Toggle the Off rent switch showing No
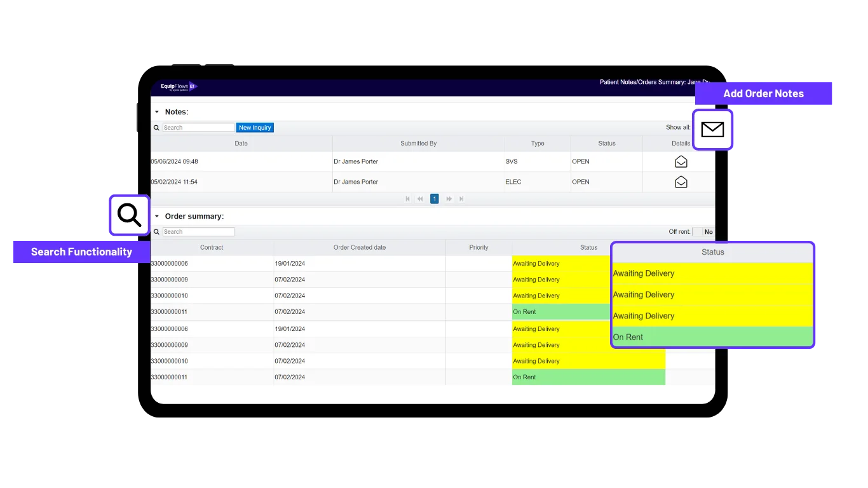 pos(703,232)
